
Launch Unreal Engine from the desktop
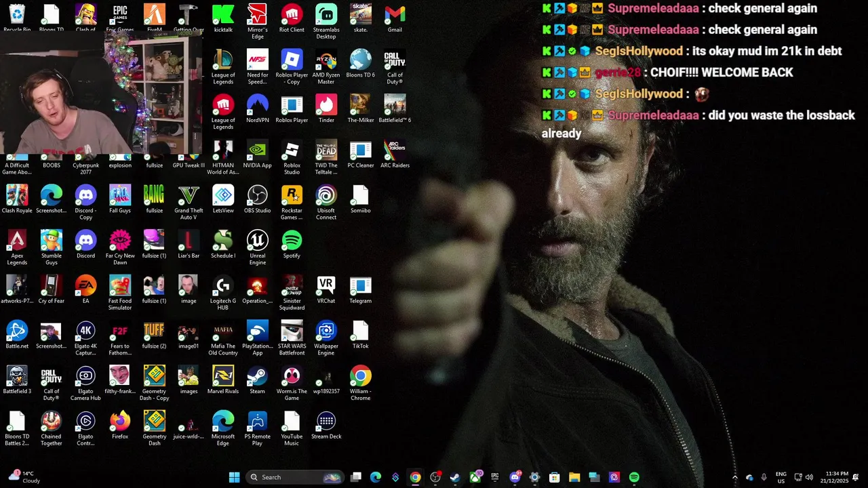coord(258,247)
